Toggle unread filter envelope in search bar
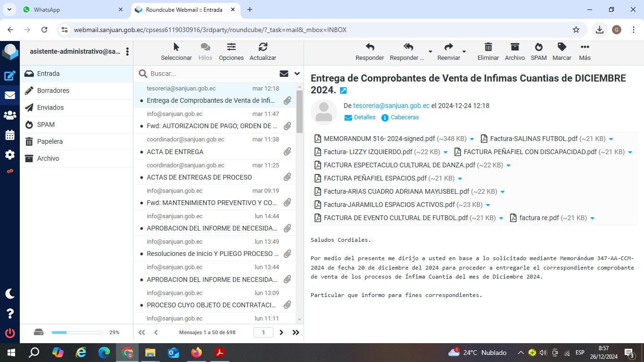This screenshot has height=362, width=644. point(284,74)
